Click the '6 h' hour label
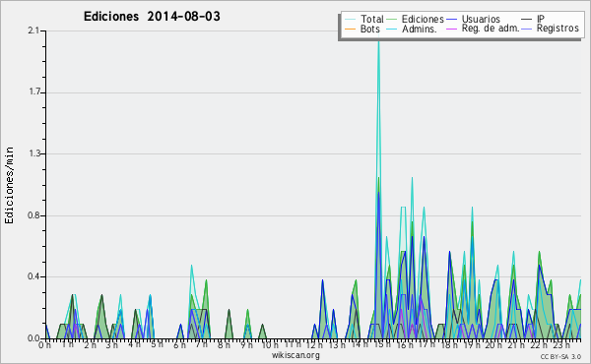The image size is (591, 364). (x=179, y=345)
